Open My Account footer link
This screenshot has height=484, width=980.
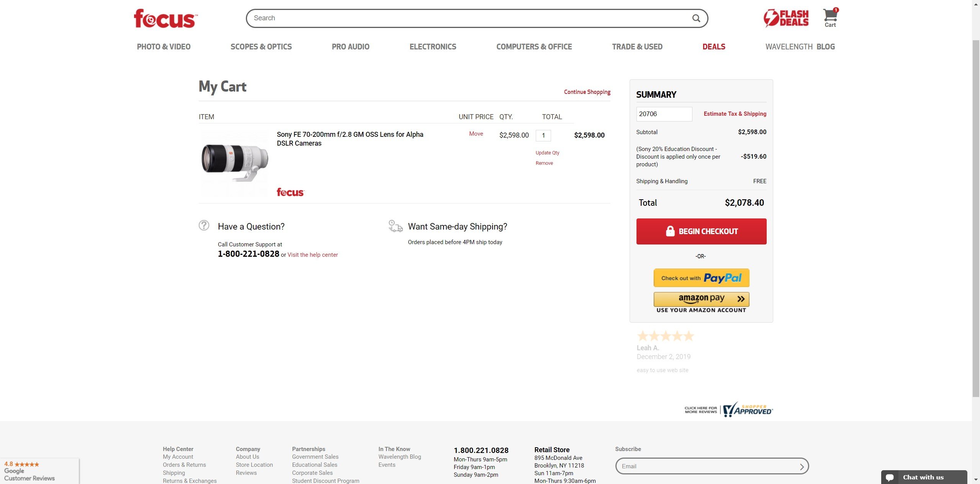coord(178,457)
